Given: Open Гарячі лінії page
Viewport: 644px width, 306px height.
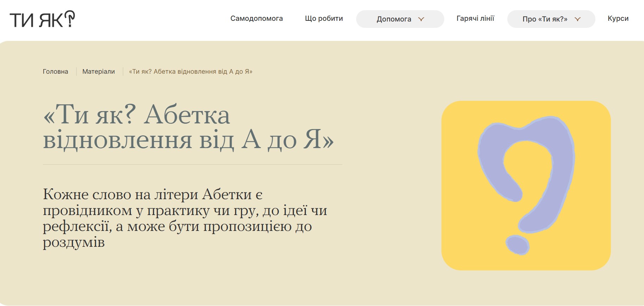Looking at the screenshot, I should pyautogui.click(x=475, y=18).
